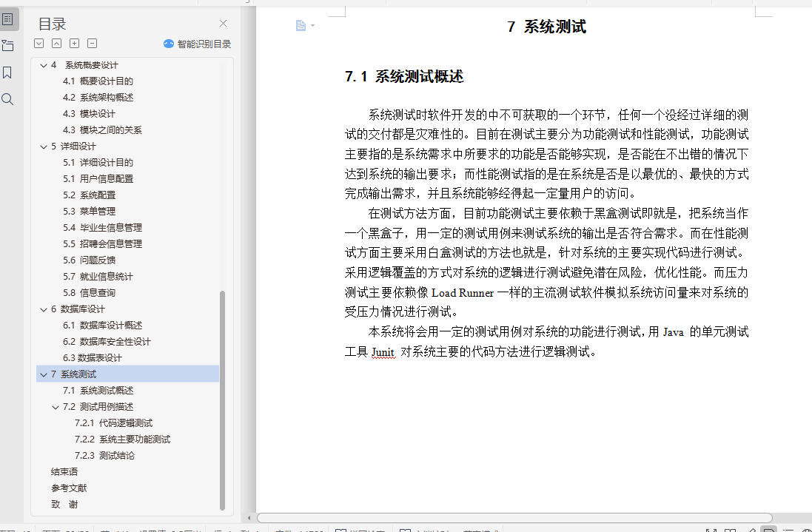Close the 目录 navigation pane

(224, 23)
